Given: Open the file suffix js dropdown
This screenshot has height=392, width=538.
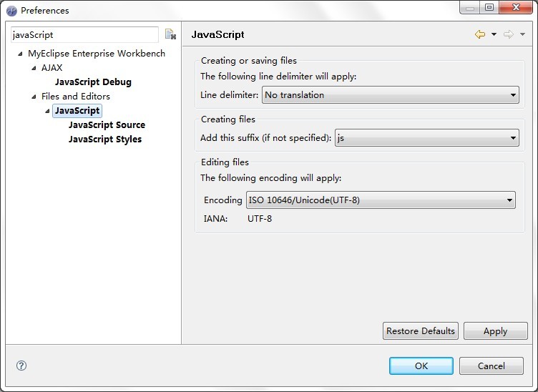Looking at the screenshot, I should click(427, 138).
